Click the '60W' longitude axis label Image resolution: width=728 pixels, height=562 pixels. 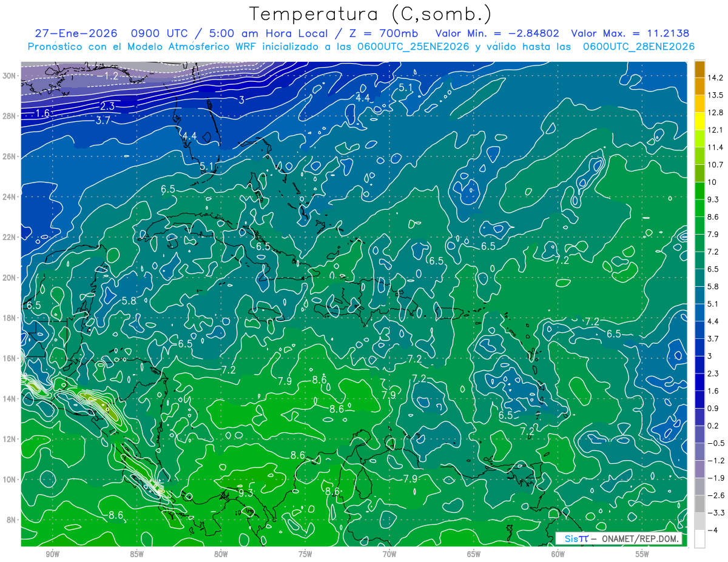pyautogui.click(x=558, y=554)
